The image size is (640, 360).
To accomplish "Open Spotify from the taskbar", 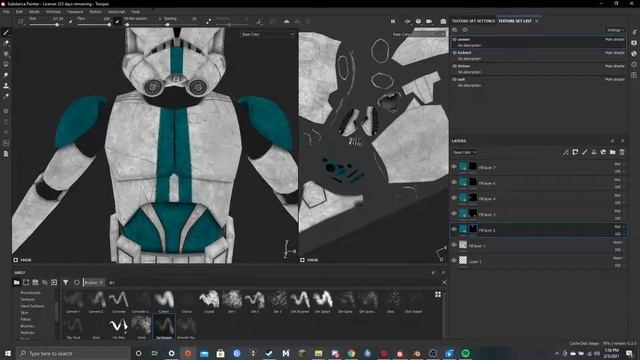I will (x=465, y=353).
